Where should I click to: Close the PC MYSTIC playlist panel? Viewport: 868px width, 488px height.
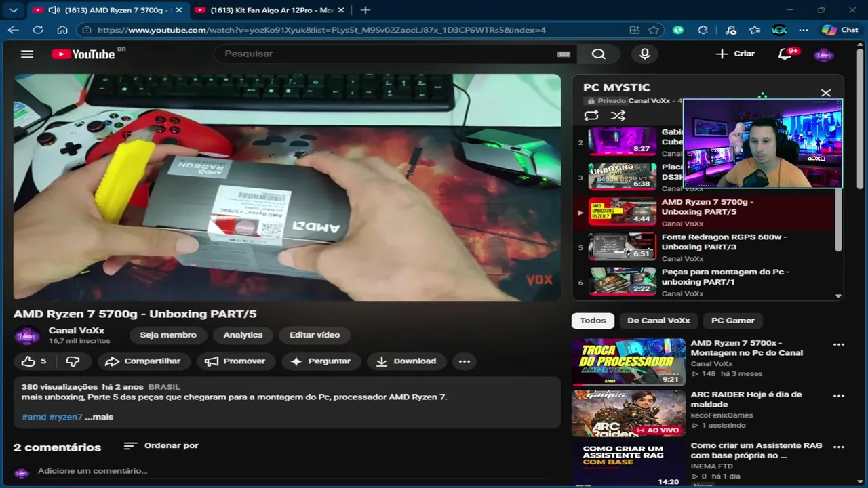[x=825, y=93]
